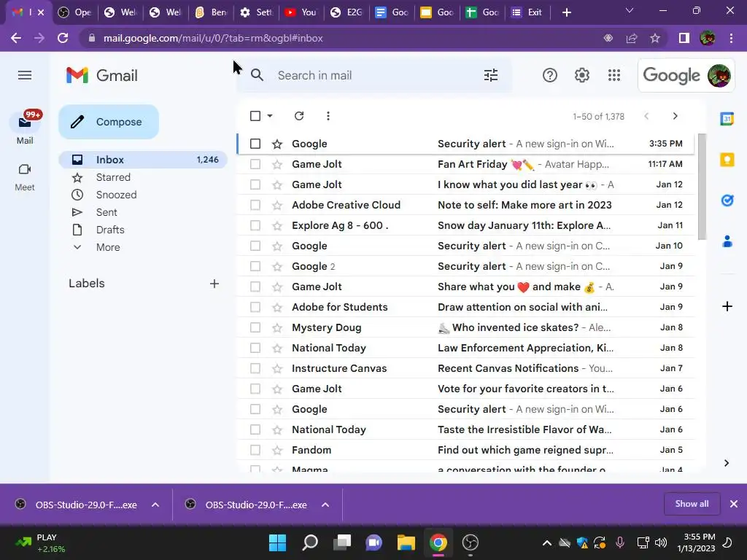The height and width of the screenshot is (560, 747).
Task: Expand the second OBS-Studio download options
Action: [325, 505]
